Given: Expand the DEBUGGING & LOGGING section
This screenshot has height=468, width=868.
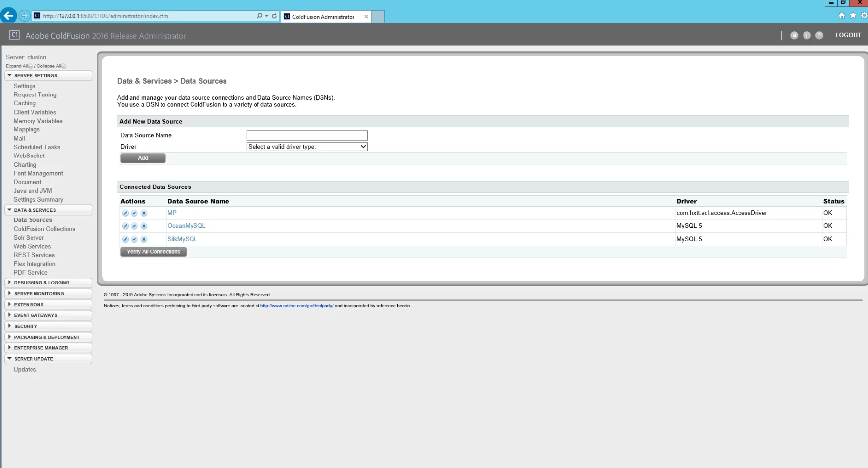Looking at the screenshot, I should pyautogui.click(x=48, y=283).
